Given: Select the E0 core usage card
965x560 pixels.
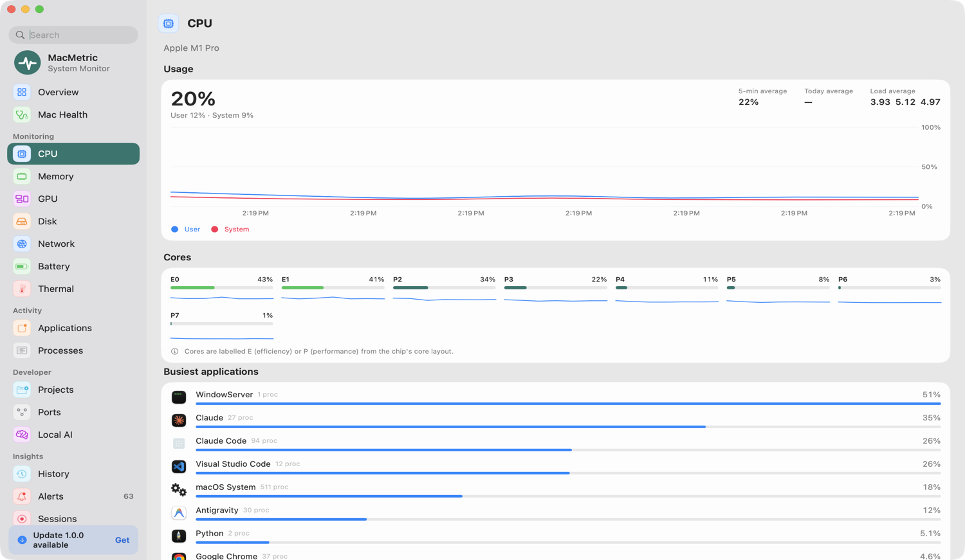Looking at the screenshot, I should [x=222, y=289].
